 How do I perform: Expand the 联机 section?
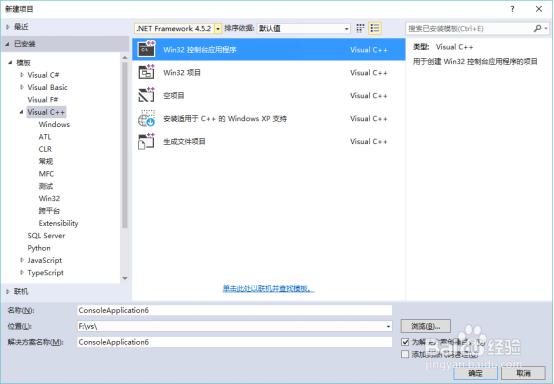(x=8, y=291)
